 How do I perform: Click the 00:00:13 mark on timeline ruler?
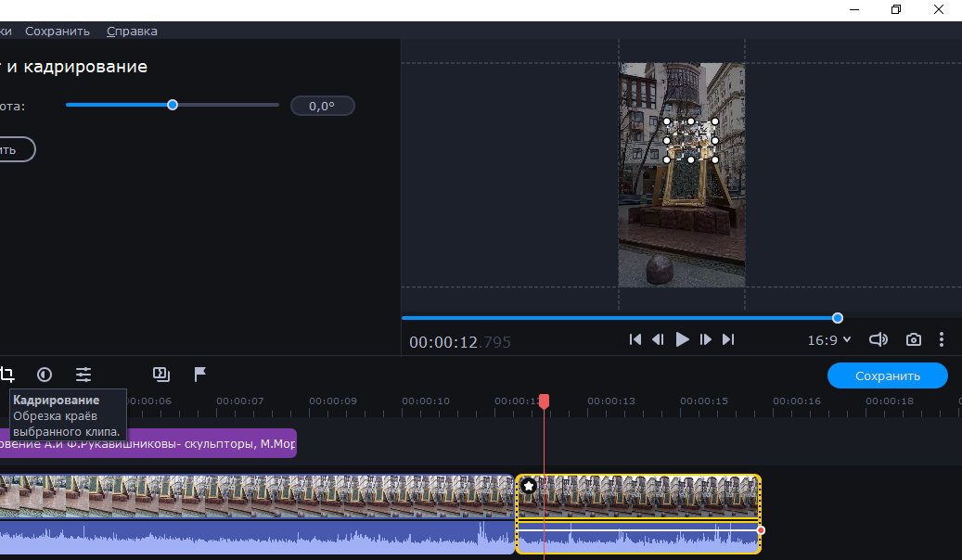click(x=611, y=401)
